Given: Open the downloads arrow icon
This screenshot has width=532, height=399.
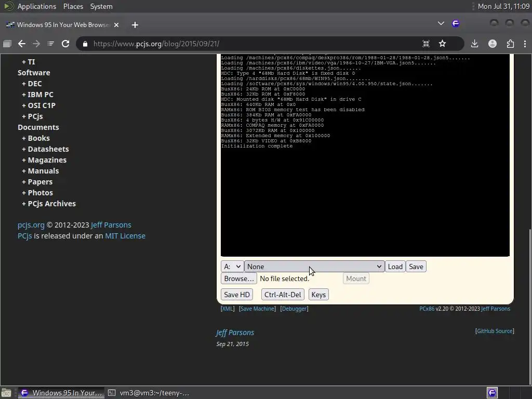Looking at the screenshot, I should [475, 44].
